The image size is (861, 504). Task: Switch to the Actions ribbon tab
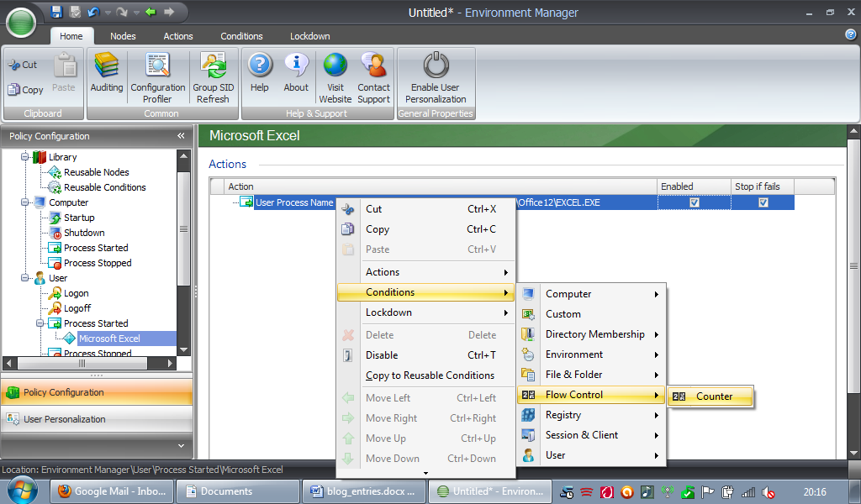tap(178, 36)
